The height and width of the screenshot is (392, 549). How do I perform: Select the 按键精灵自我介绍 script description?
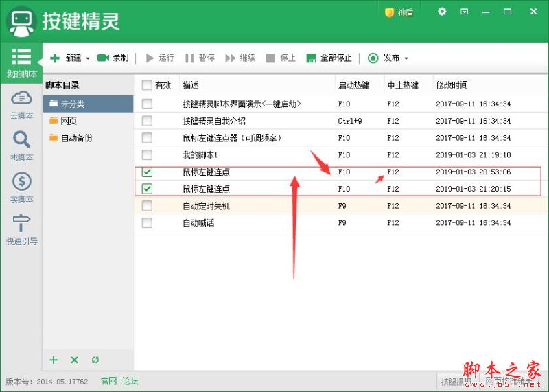(214, 121)
